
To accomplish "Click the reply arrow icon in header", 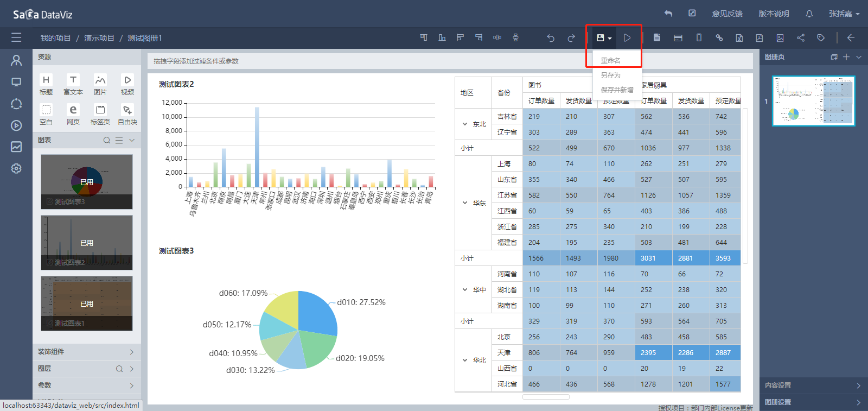I will 668,14.
